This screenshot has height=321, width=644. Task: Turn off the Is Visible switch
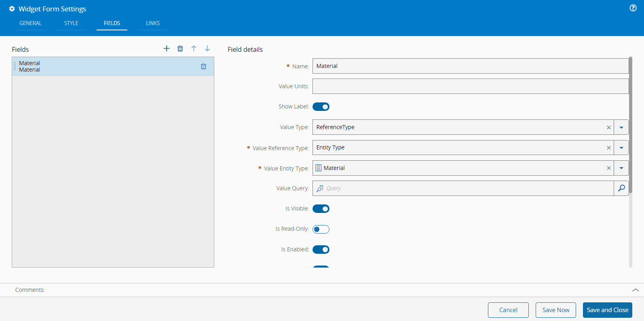coord(321,209)
